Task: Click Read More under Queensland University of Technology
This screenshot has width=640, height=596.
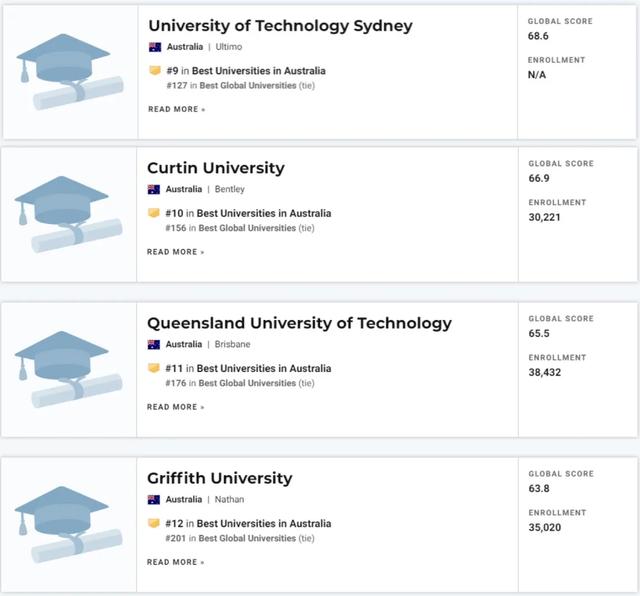Action: tap(176, 407)
